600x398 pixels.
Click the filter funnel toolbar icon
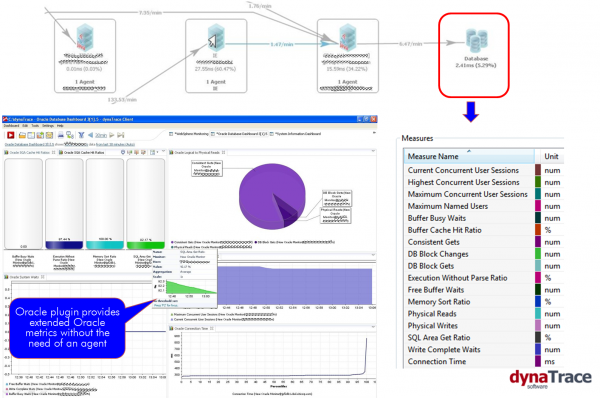pos(81,135)
